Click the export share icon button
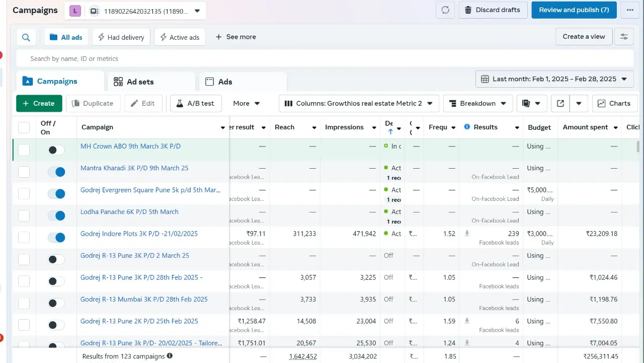Screen dimensions: 644x363 [560, 103]
